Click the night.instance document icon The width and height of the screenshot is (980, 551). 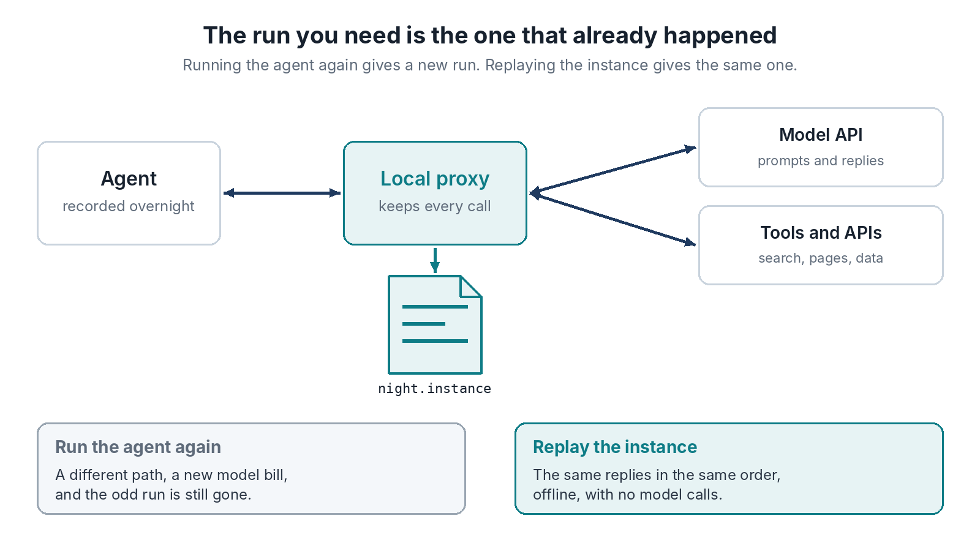pyautogui.click(x=435, y=324)
